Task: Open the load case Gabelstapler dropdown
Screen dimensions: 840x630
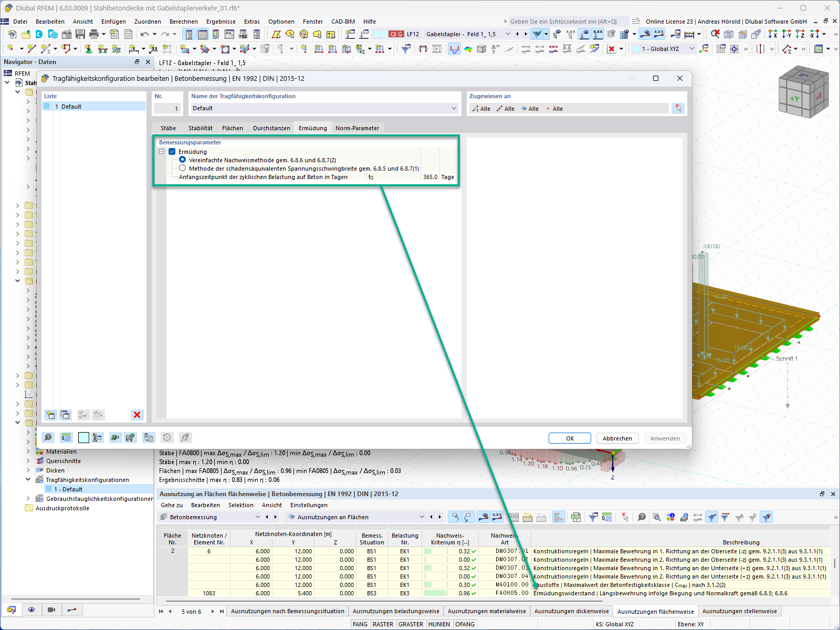Action: [x=508, y=34]
